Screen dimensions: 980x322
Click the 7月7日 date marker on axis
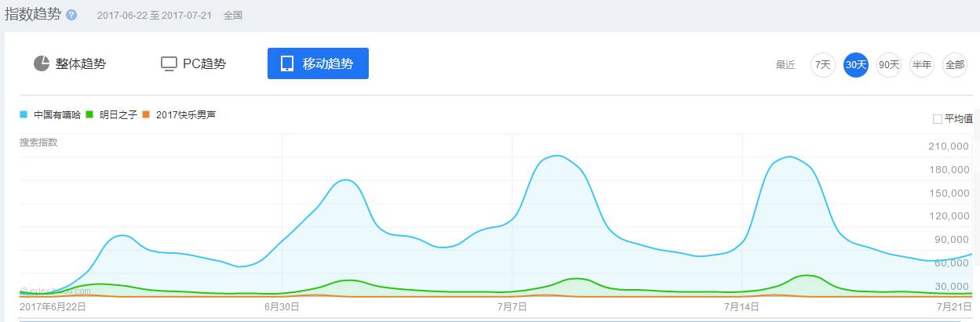click(512, 307)
